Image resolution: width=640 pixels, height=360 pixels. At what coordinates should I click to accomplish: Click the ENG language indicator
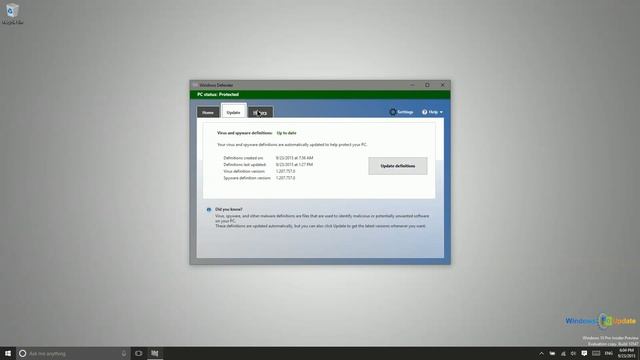point(609,353)
